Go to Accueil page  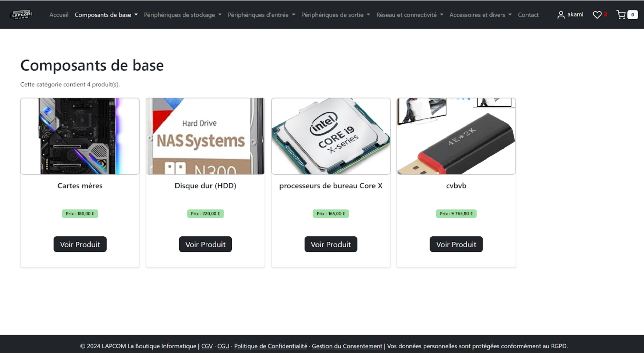point(59,15)
